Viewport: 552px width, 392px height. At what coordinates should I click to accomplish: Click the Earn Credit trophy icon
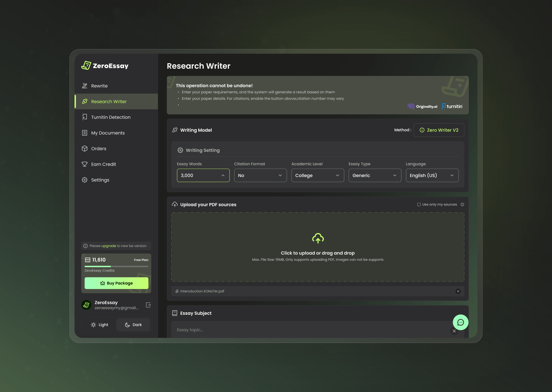tap(85, 164)
